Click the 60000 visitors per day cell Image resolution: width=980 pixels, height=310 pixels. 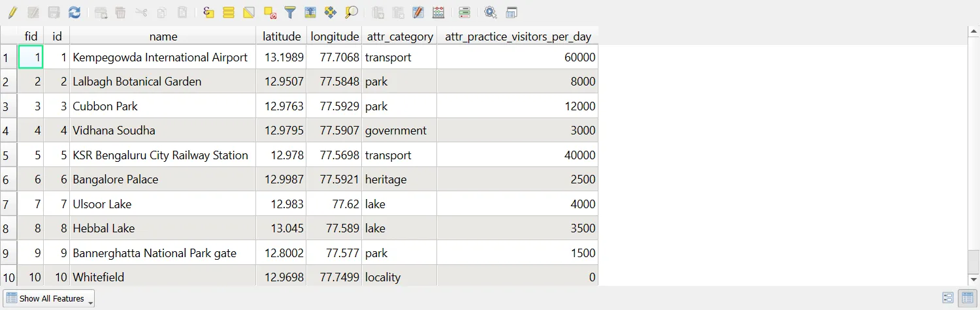pyautogui.click(x=517, y=57)
